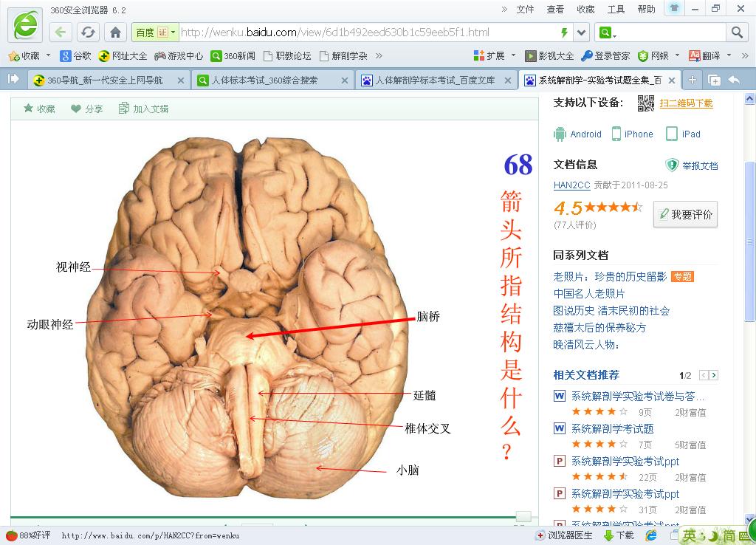The height and width of the screenshot is (545, 756).
Task: Click 举报文档 report link
Action: coord(692,165)
